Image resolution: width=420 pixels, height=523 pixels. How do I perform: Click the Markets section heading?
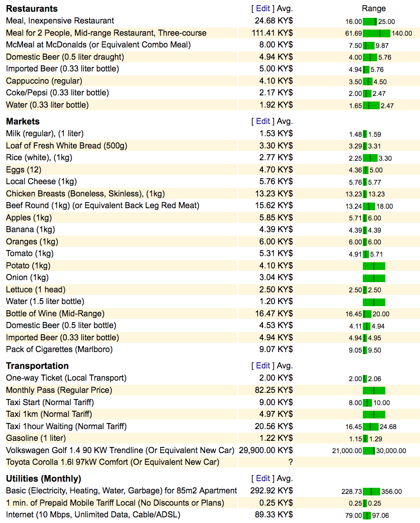(23, 121)
